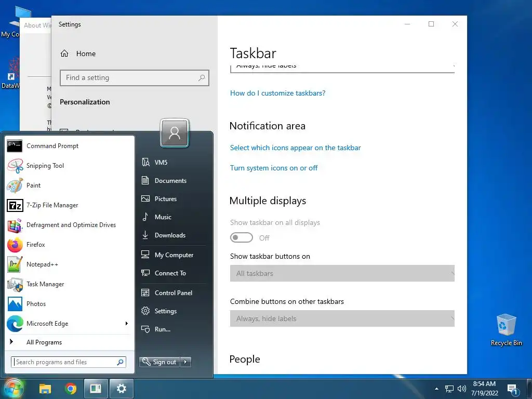Click the volume speaker tray icon
The width and height of the screenshot is (532, 399).
462,389
